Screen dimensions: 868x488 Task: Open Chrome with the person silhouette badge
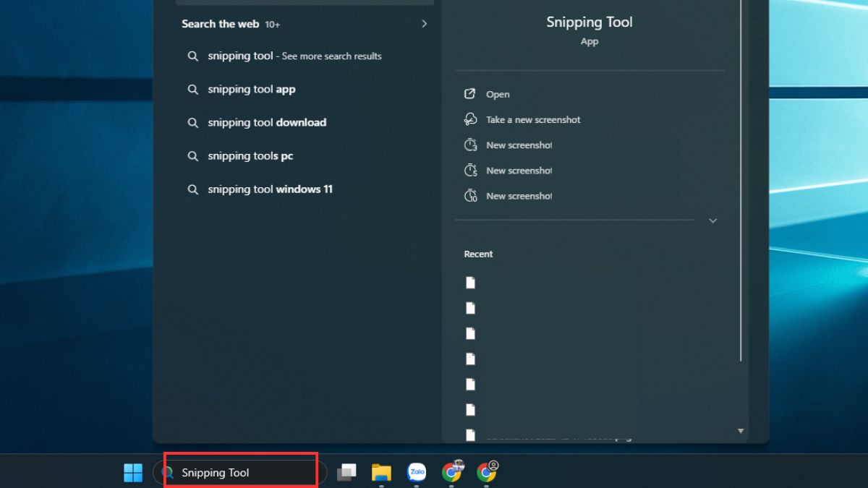pyautogui.click(x=488, y=472)
